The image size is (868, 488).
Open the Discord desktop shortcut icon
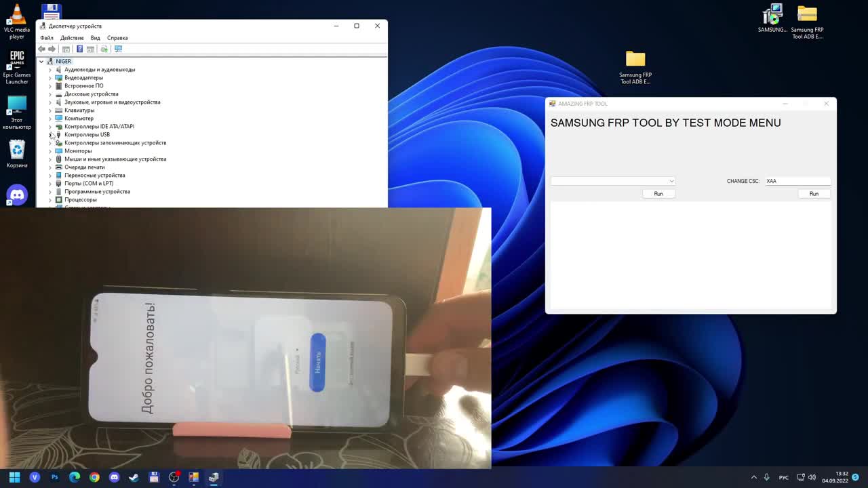click(17, 195)
